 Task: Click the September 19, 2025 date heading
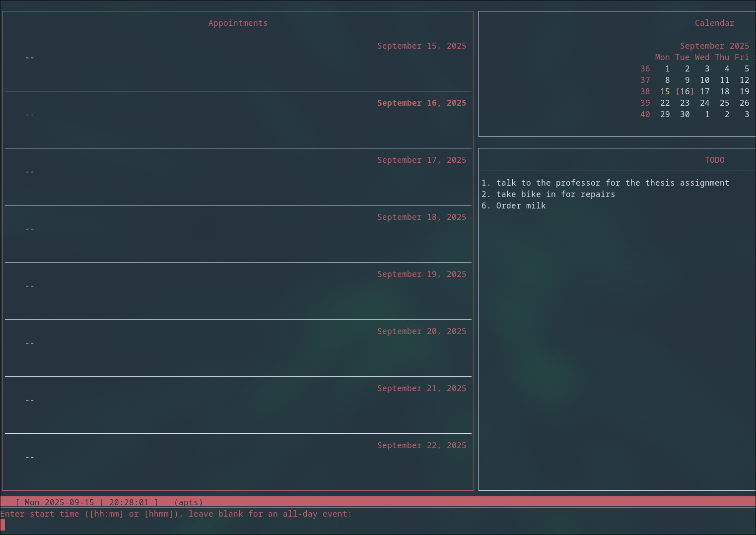[x=421, y=274]
